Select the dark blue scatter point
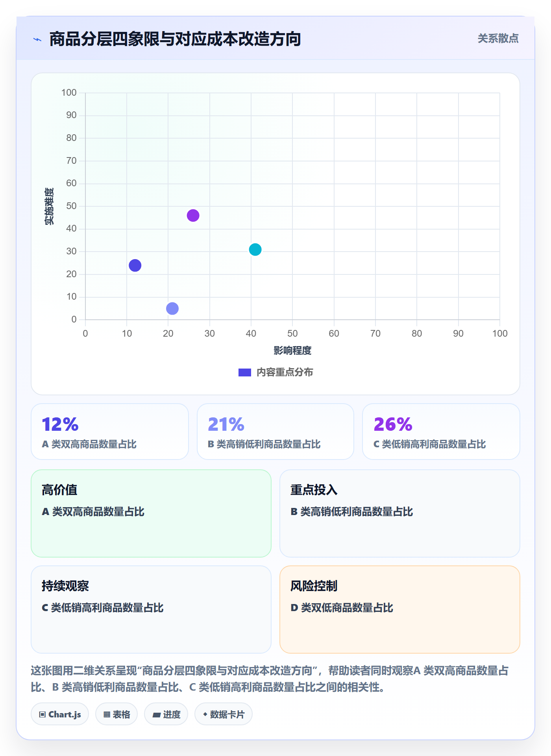The image size is (551, 756). [x=135, y=265]
